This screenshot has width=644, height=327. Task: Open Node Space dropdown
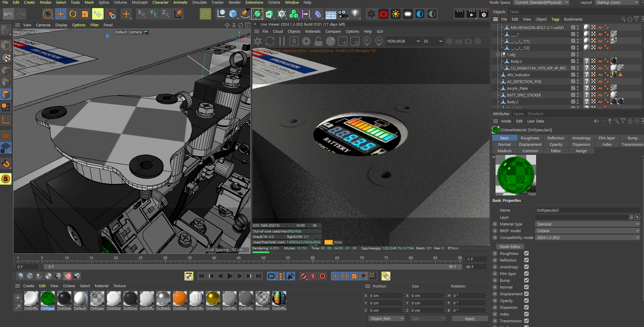[541, 2]
